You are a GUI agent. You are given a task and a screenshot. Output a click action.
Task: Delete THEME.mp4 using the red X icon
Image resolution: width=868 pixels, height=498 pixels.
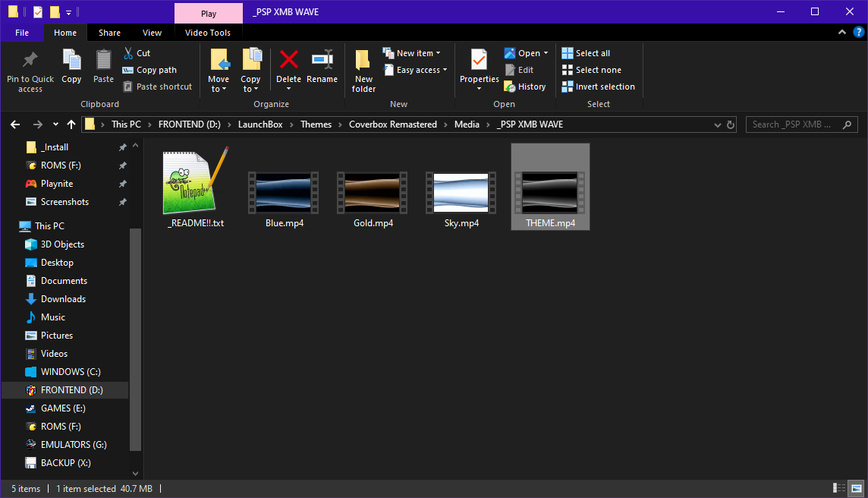[x=288, y=59]
